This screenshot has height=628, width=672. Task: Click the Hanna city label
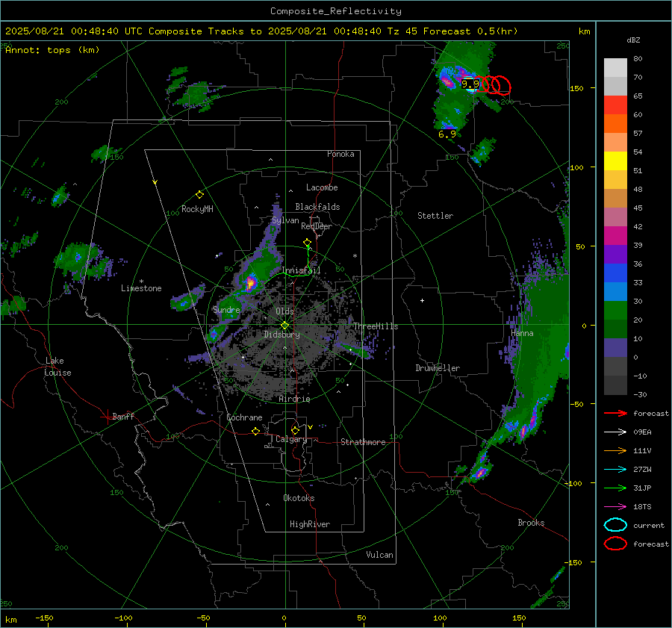522,333
